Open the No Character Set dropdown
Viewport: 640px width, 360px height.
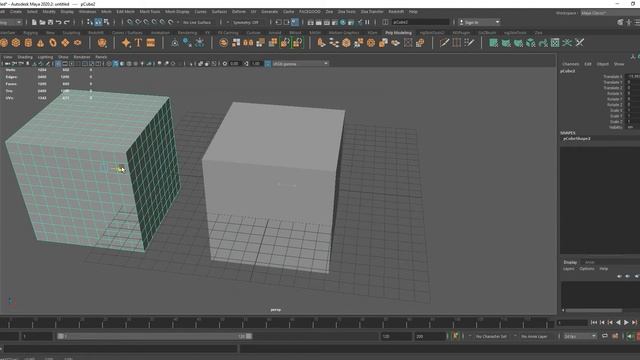pyautogui.click(x=491, y=336)
